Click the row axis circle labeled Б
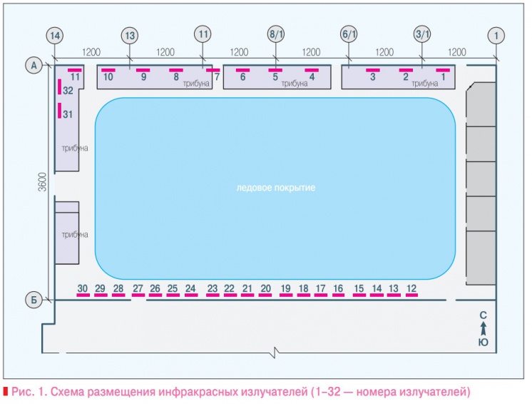The width and height of the screenshot is (532, 404). 34,301
